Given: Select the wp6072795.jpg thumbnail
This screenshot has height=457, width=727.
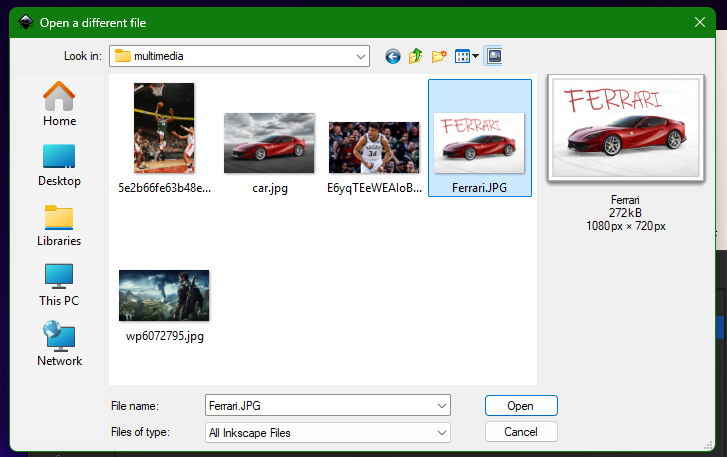Looking at the screenshot, I should click(x=164, y=296).
